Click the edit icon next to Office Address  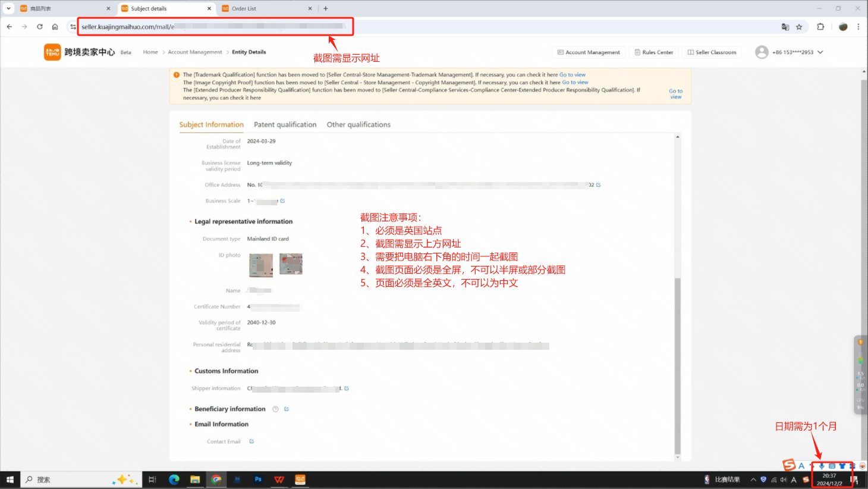(x=598, y=185)
